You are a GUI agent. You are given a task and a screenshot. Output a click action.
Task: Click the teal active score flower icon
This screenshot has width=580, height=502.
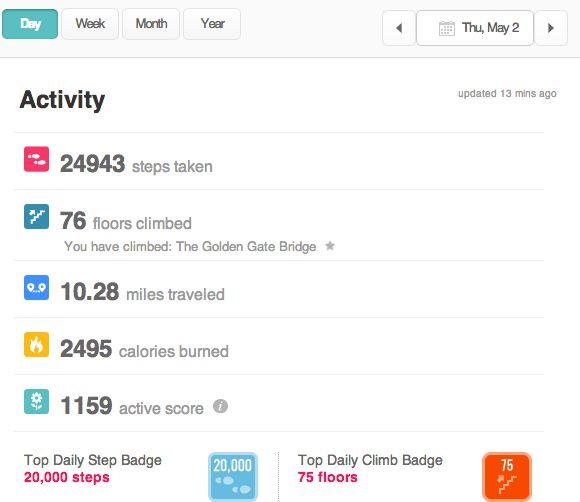pyautogui.click(x=36, y=401)
